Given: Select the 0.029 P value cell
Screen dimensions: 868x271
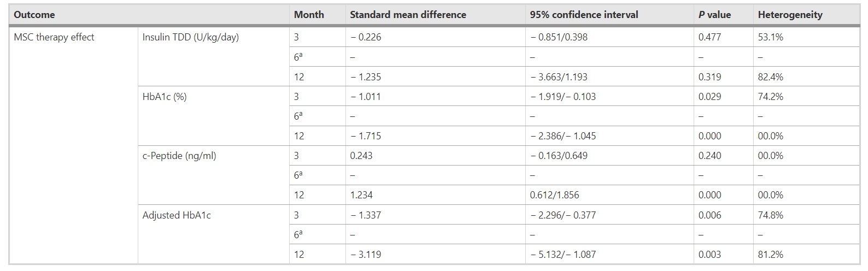Looking at the screenshot, I should (x=709, y=97).
